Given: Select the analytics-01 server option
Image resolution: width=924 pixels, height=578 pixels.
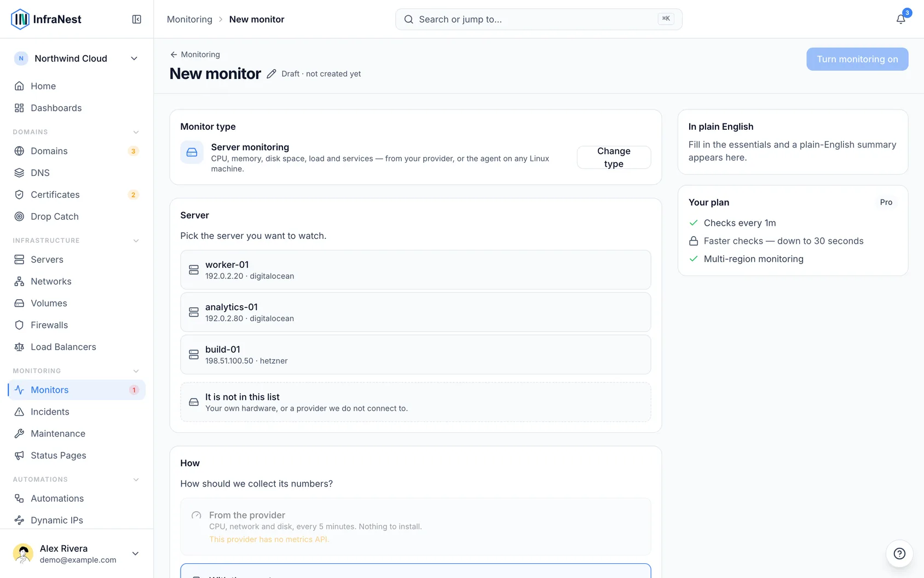Looking at the screenshot, I should [415, 312].
